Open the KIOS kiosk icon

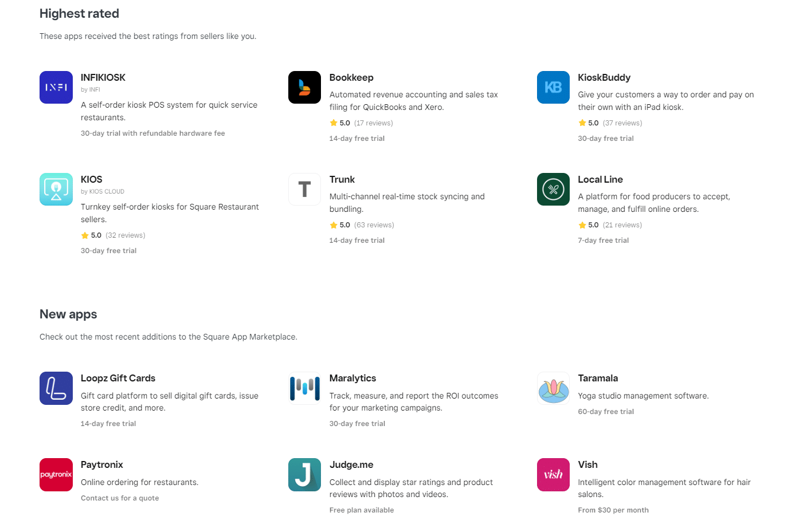pyautogui.click(x=56, y=189)
